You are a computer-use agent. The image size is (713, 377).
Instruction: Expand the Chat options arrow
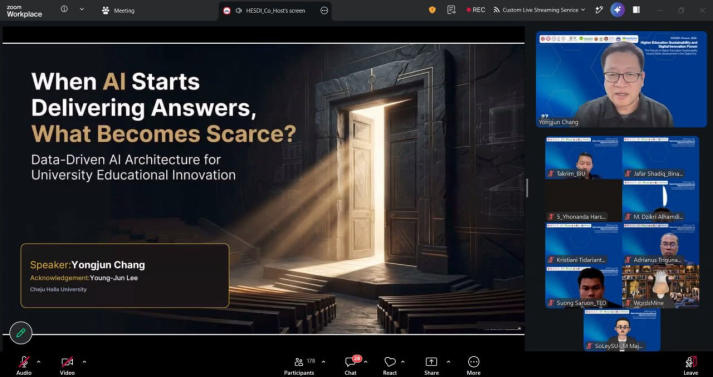click(366, 362)
